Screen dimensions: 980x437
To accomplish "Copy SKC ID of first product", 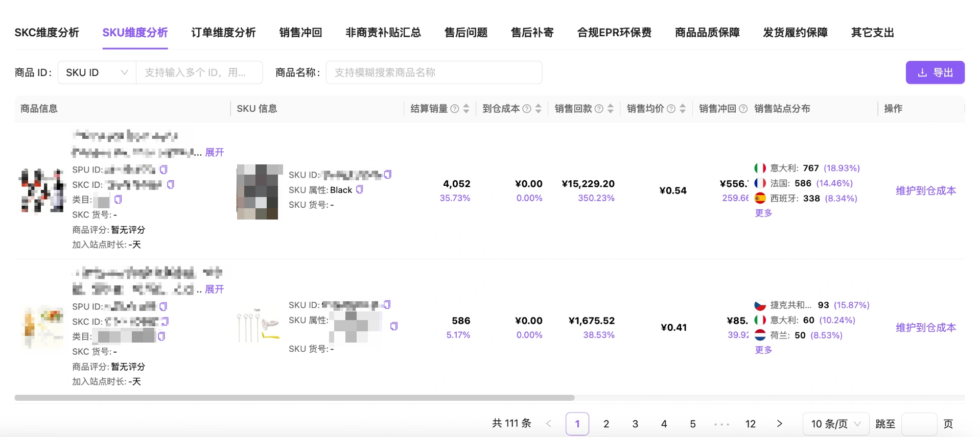I will tap(171, 184).
